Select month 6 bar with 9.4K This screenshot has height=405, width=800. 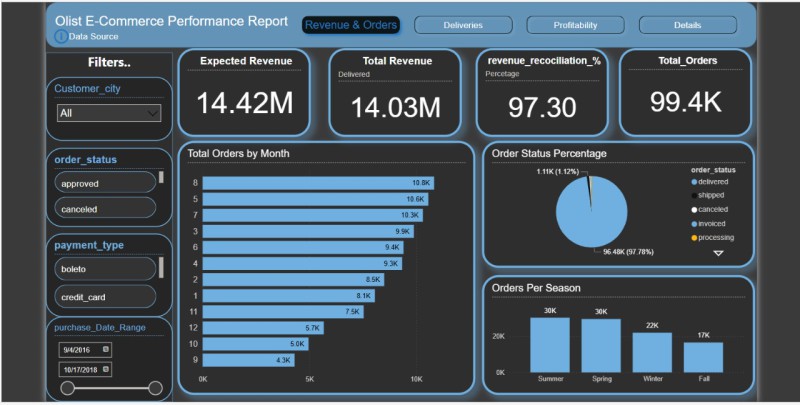click(x=303, y=247)
